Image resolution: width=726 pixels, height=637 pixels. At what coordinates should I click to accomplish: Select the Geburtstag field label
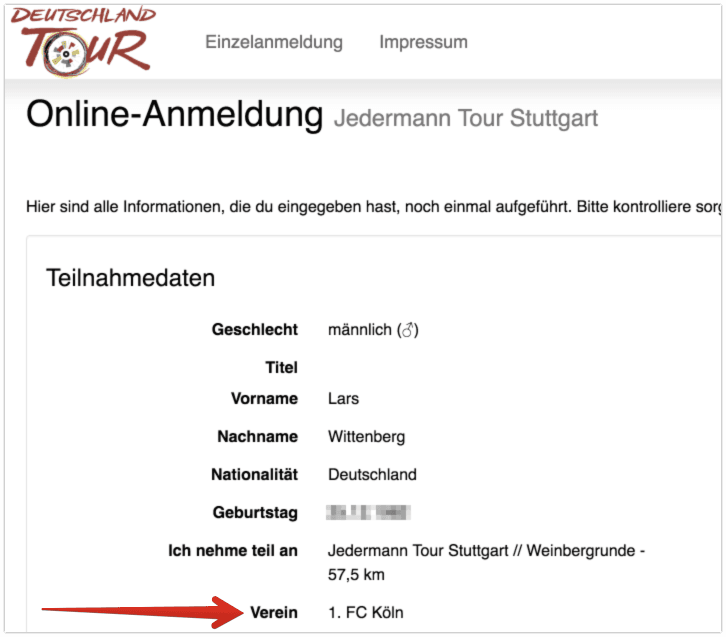(254, 512)
